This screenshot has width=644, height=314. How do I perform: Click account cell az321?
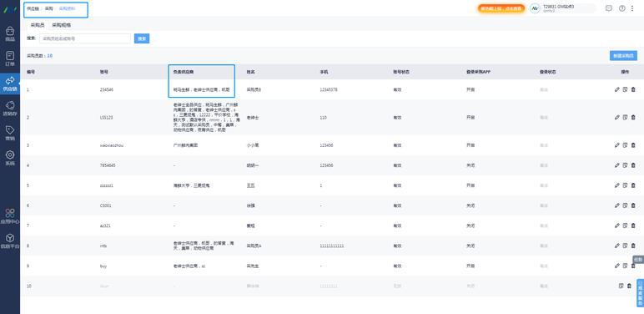tap(105, 225)
